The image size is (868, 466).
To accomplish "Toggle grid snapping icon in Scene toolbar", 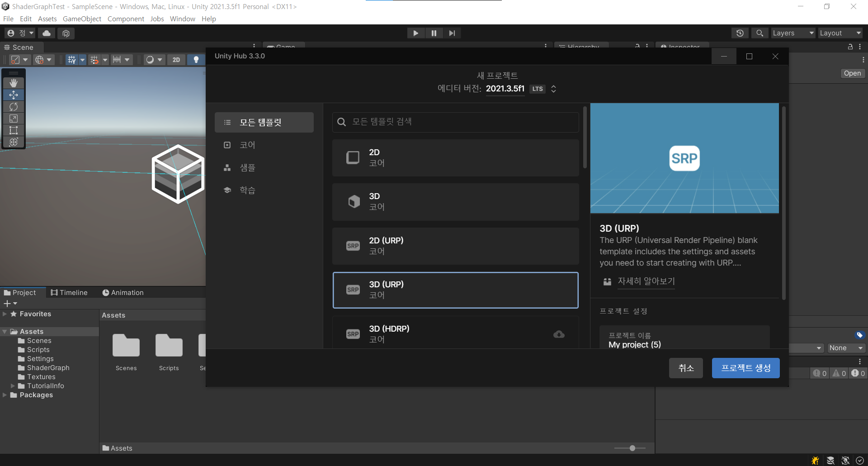I will (94, 60).
